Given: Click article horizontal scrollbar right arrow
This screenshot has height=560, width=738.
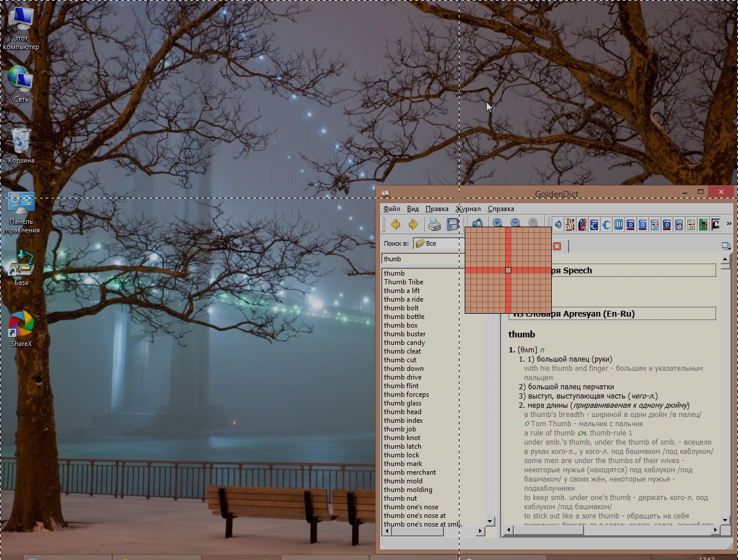Looking at the screenshot, I should point(716,529).
